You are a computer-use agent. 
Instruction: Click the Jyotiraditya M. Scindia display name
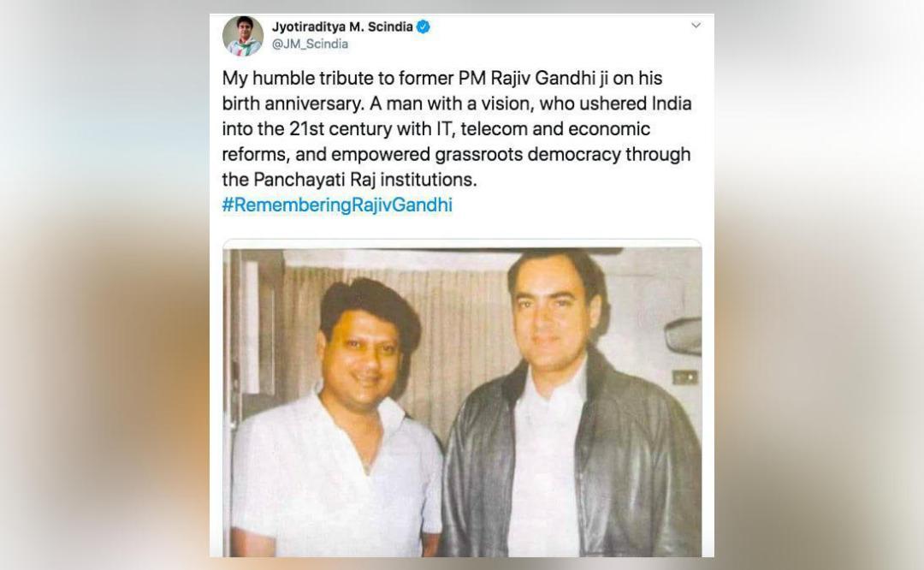point(342,27)
